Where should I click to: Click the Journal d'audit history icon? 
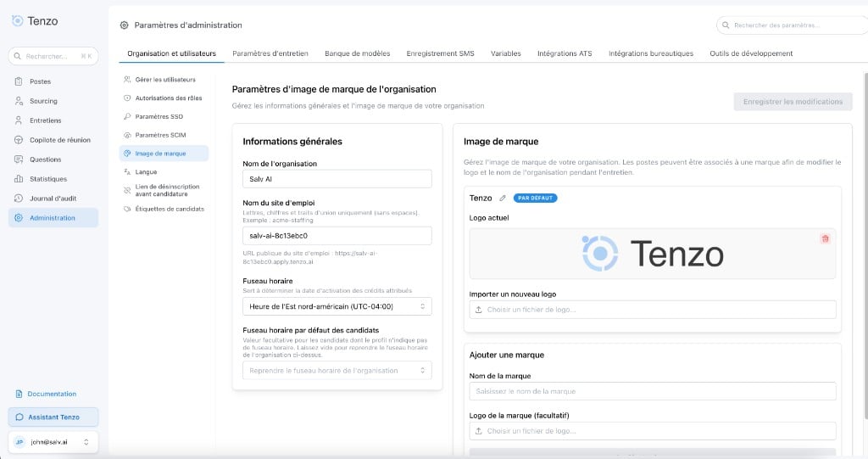pyautogui.click(x=19, y=198)
